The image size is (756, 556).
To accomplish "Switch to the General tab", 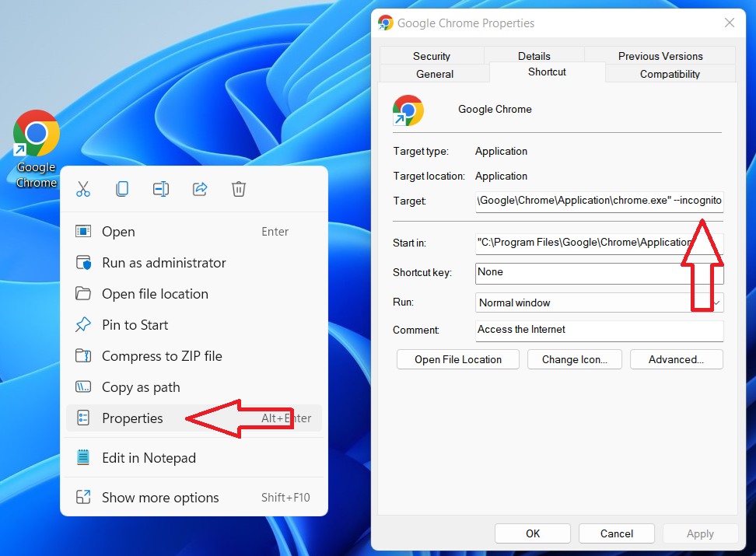I will coord(435,74).
